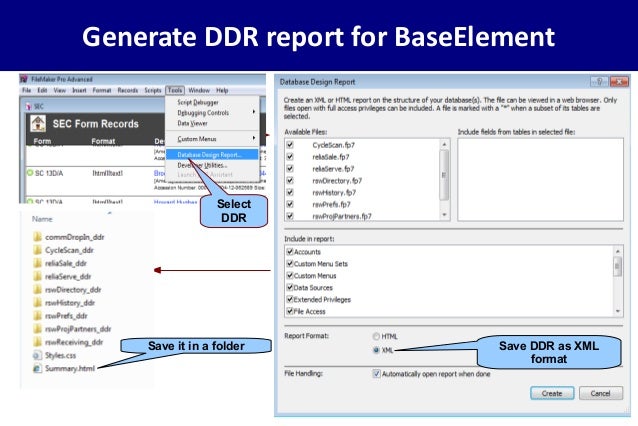Image resolution: width=638 pixels, height=426 pixels.
Task: Open the Records menu
Action: point(128,90)
